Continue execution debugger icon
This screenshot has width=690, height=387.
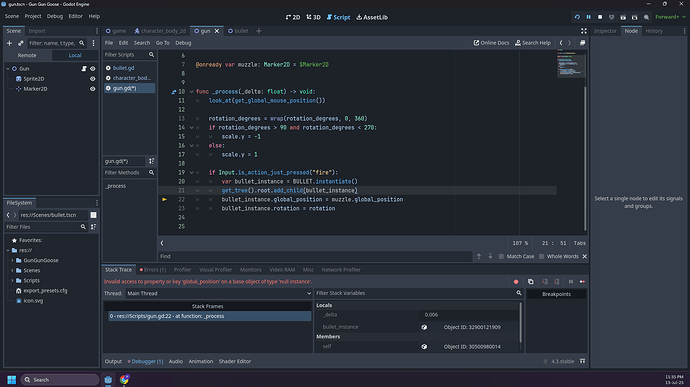click(582, 282)
